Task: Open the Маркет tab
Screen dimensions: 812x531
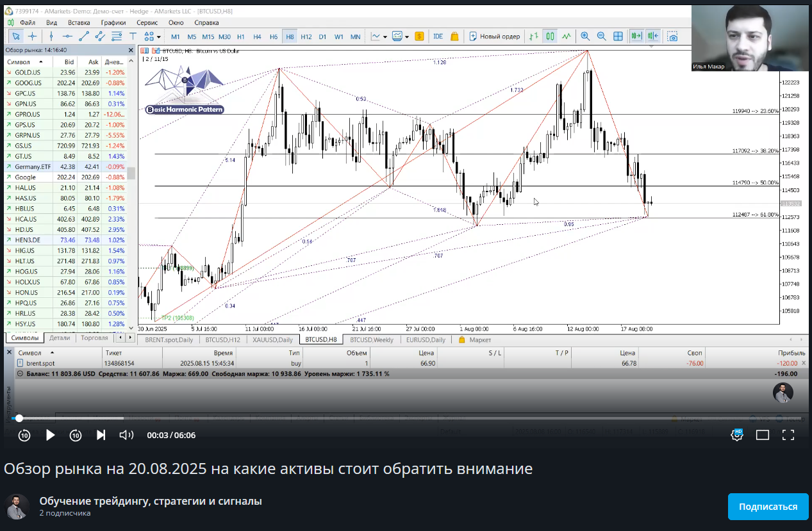Action: click(475, 339)
